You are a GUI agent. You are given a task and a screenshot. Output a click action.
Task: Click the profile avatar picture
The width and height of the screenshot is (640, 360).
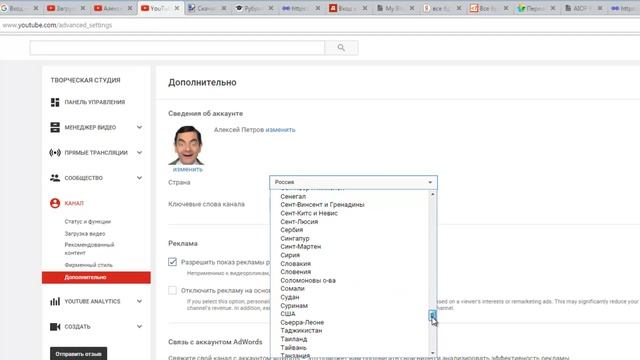(187, 145)
